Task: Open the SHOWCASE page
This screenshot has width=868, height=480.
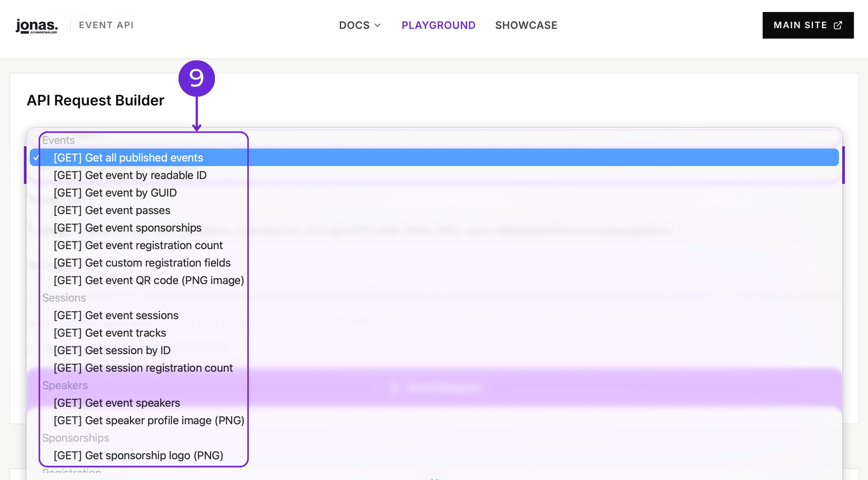Action: click(x=526, y=25)
